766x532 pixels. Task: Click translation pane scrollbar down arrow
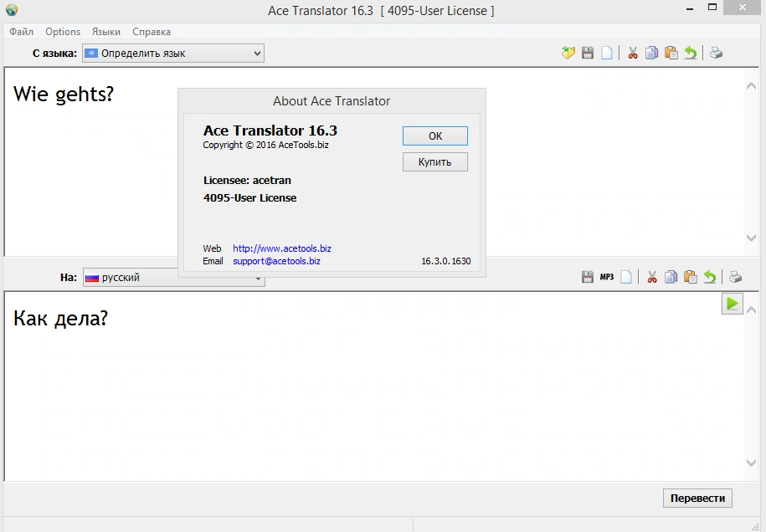pos(751,463)
